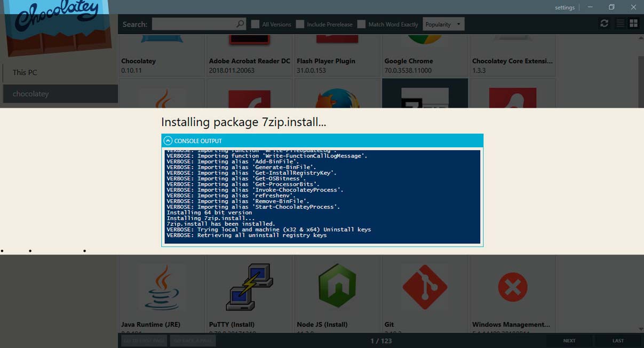This screenshot has height=348, width=644.
Task: Open the Chocolatey package icon
Action: pyautogui.click(x=162, y=38)
